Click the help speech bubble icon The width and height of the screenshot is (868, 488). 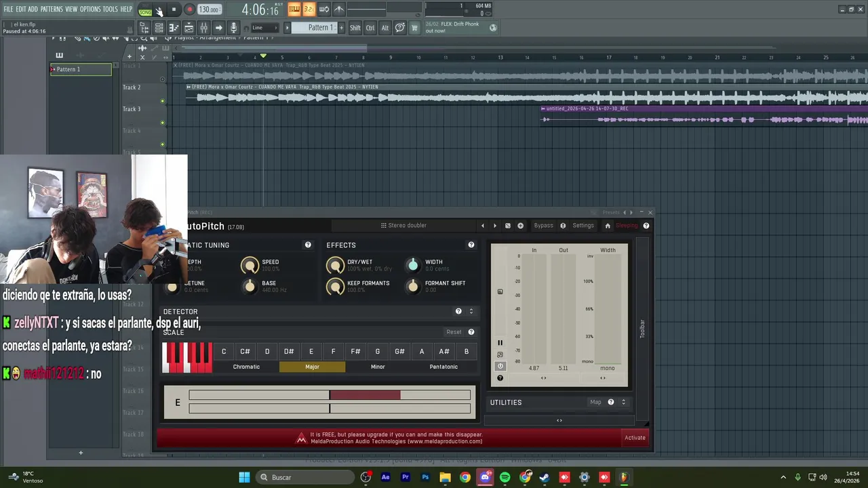[x=400, y=28]
